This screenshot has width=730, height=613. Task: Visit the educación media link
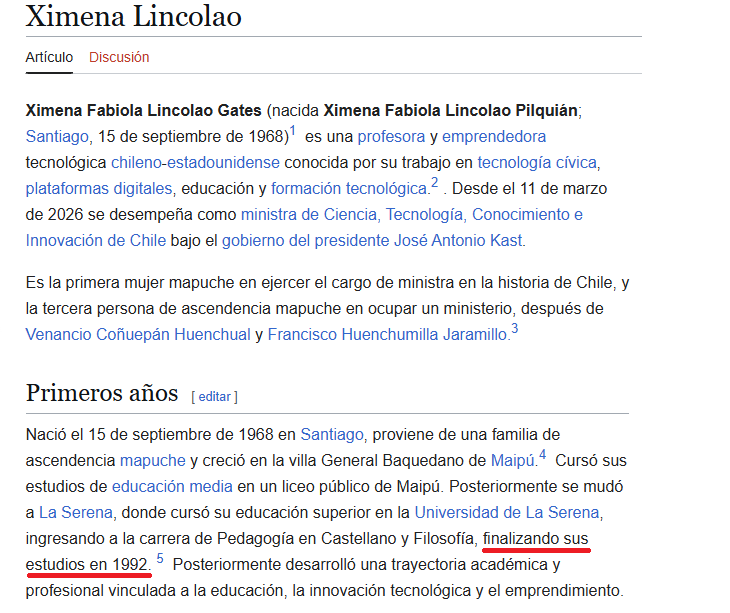(x=172, y=486)
